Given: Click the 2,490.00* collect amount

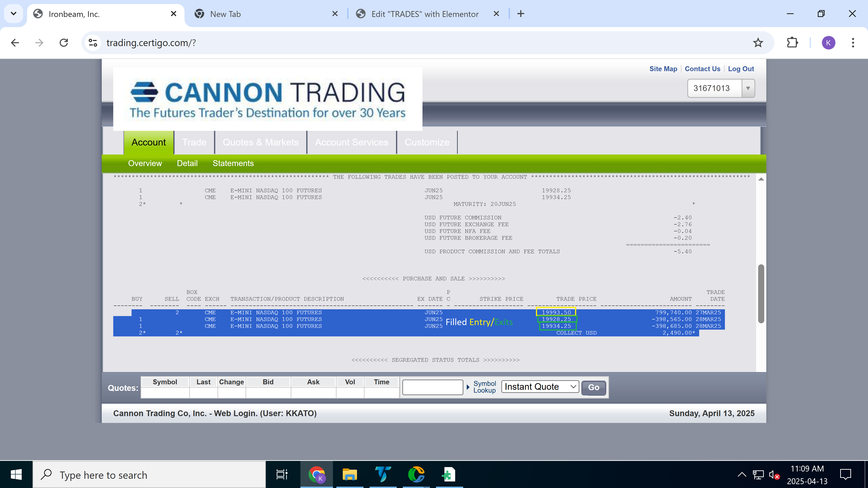Looking at the screenshot, I should coord(679,333).
